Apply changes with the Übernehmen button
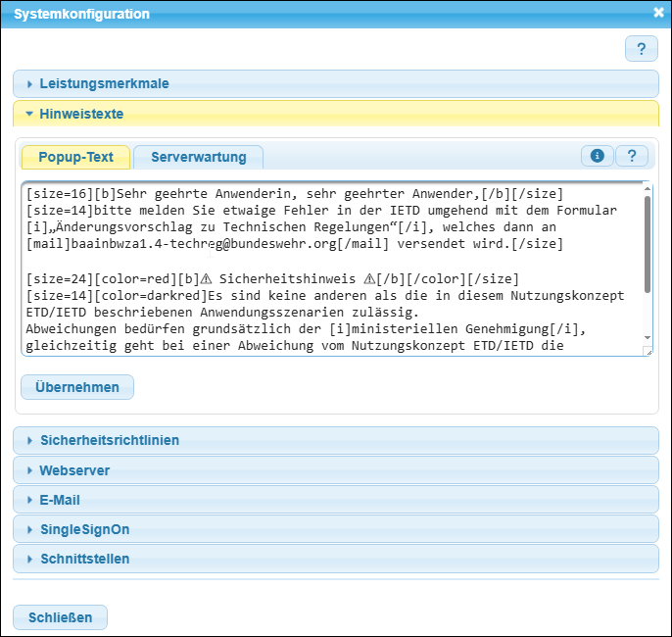This screenshot has width=672, height=637. pos(77,387)
